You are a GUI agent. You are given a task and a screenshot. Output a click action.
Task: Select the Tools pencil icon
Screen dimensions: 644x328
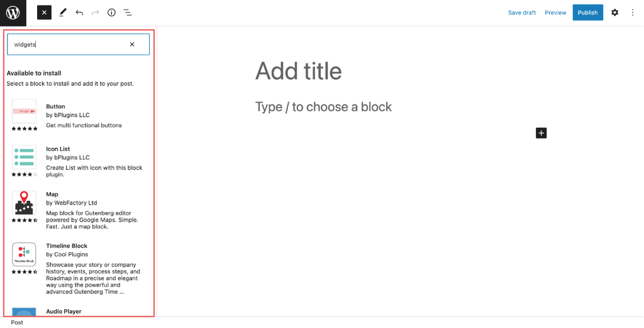tap(62, 13)
